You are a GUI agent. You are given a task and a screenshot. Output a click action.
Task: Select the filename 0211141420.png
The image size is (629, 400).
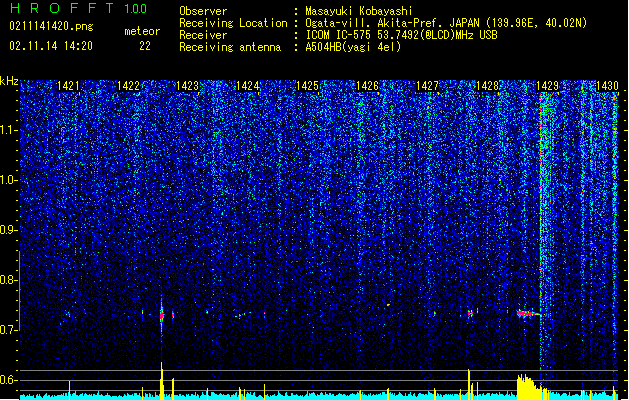click(51, 27)
